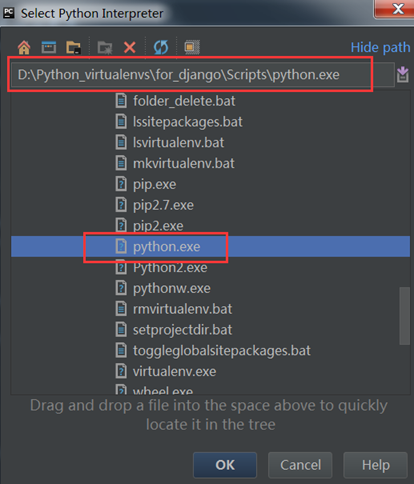Select folder_delete.bat in the file tree
Viewport: 414px width, 484px height.
click(184, 101)
